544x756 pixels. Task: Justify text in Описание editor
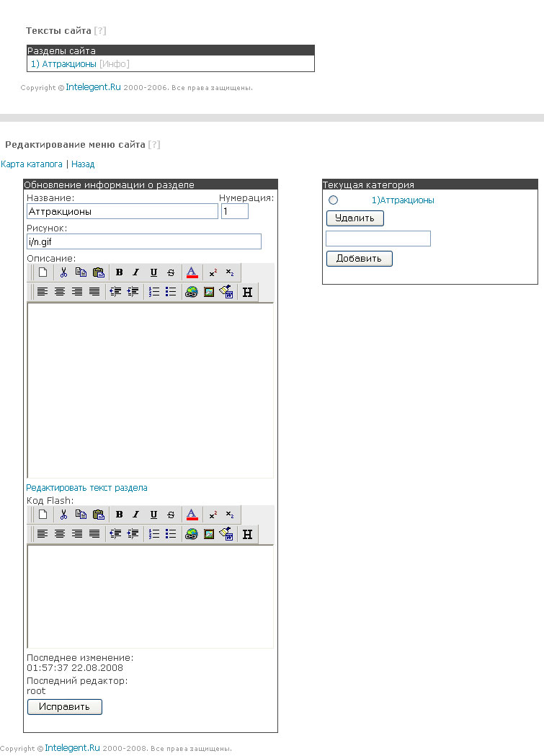click(x=94, y=292)
